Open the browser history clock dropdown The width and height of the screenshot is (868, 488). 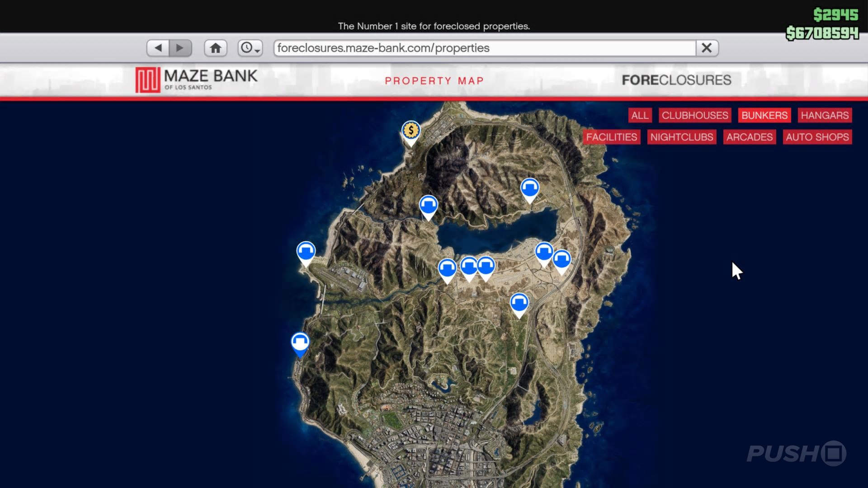[250, 48]
